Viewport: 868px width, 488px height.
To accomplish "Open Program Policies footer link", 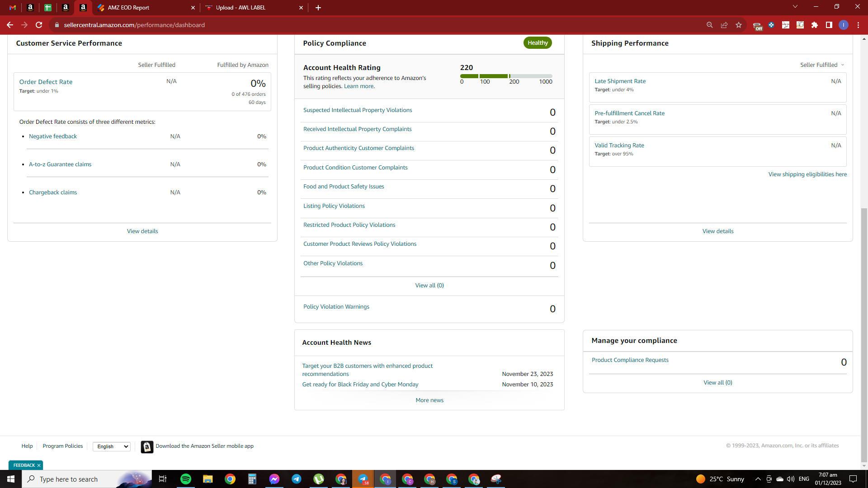I will [63, 446].
